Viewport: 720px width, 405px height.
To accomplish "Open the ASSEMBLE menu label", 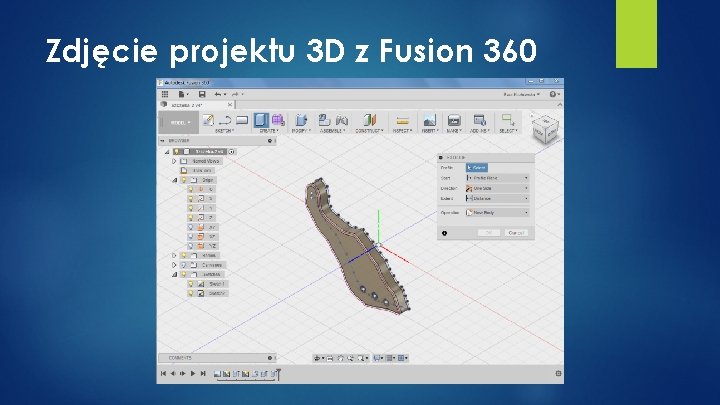I will point(333,131).
